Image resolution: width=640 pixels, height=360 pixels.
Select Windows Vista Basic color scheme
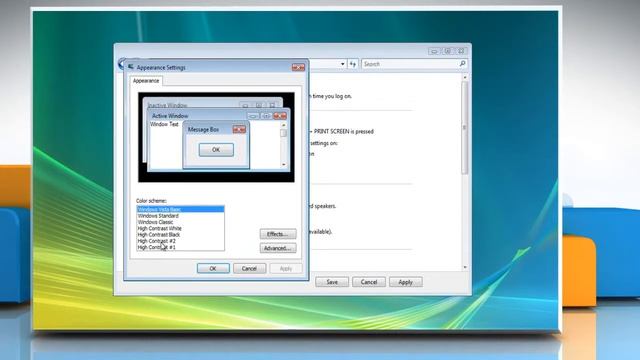coord(180,209)
